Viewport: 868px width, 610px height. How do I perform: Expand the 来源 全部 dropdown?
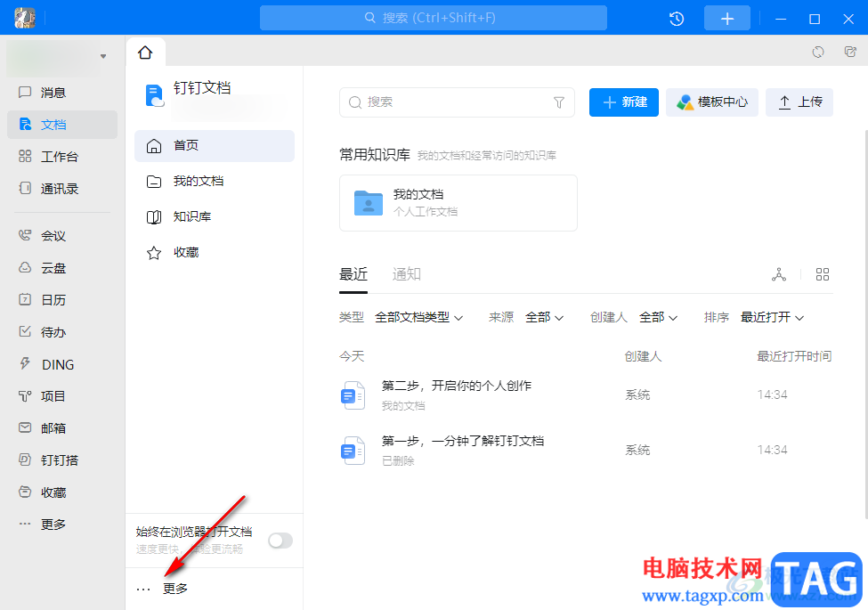coord(544,318)
